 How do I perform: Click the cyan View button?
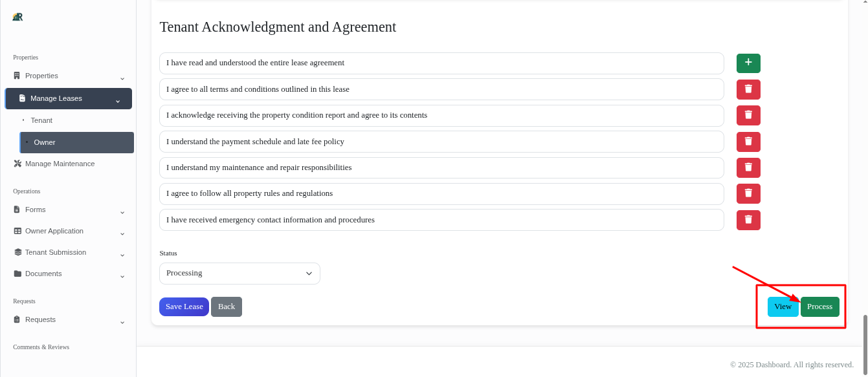coord(783,307)
